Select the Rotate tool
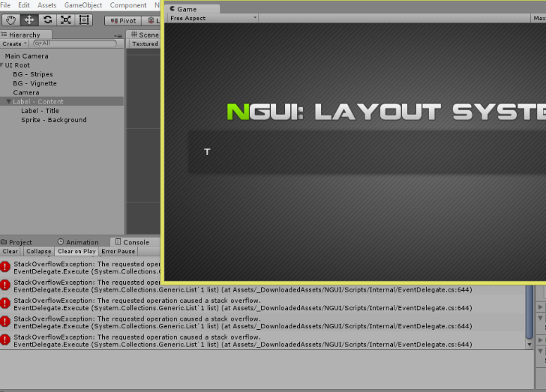The image size is (546, 392). coord(47,20)
